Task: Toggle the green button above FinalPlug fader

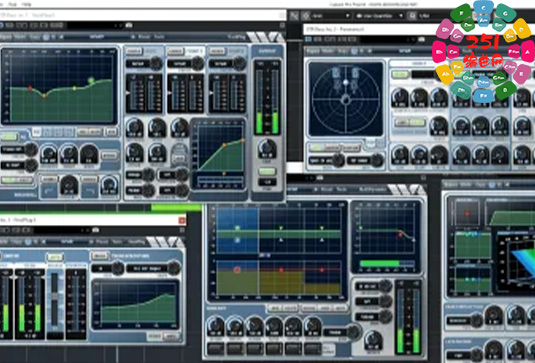Action: (x=54, y=257)
